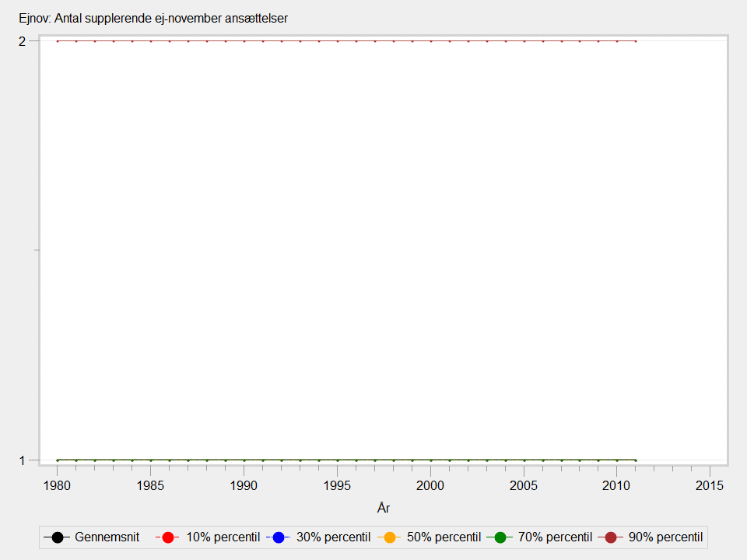Click the 1980 x-axis tick label

click(58, 485)
